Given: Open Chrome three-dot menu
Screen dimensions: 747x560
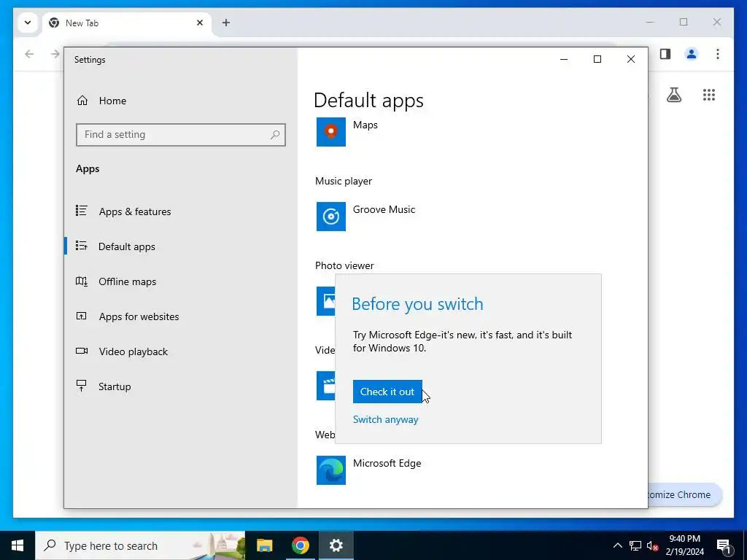Looking at the screenshot, I should [x=718, y=54].
